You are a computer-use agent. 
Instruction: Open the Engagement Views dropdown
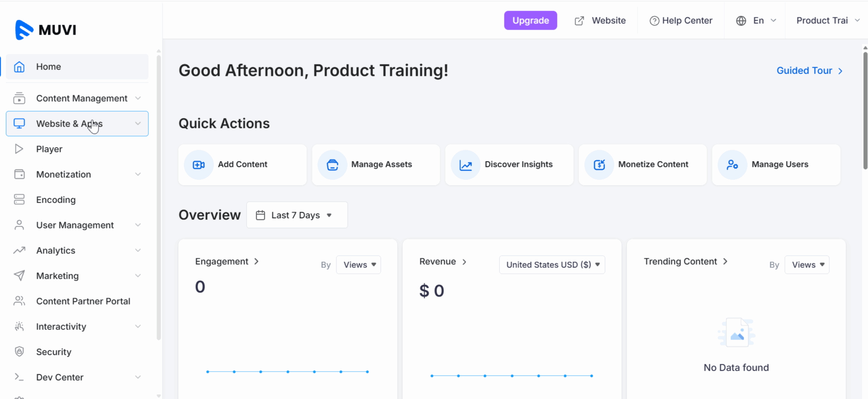click(x=359, y=265)
